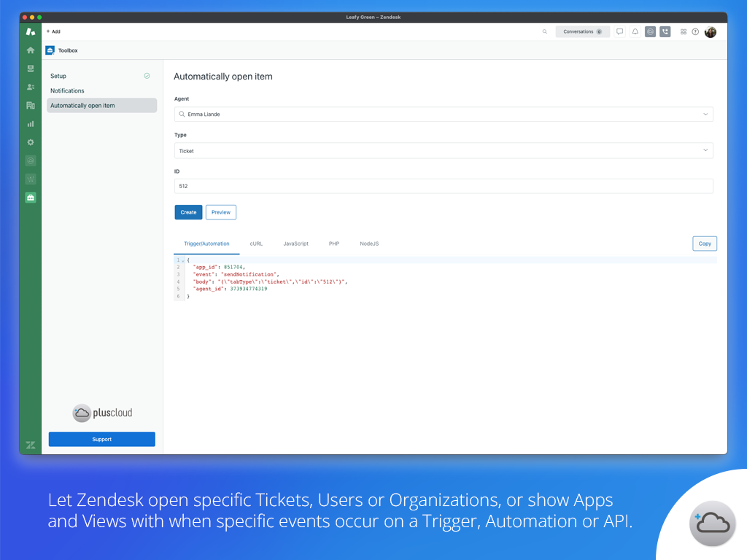Viewport: 747px width, 560px height.
Task: Select the Toolbox app icon in the sidebar
Action: [30, 198]
